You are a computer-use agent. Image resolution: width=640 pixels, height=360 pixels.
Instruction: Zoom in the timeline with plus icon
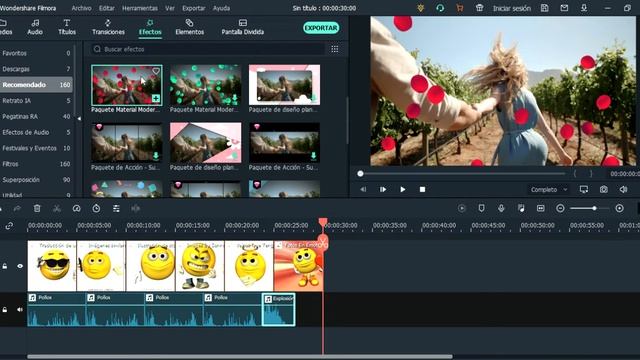619,208
